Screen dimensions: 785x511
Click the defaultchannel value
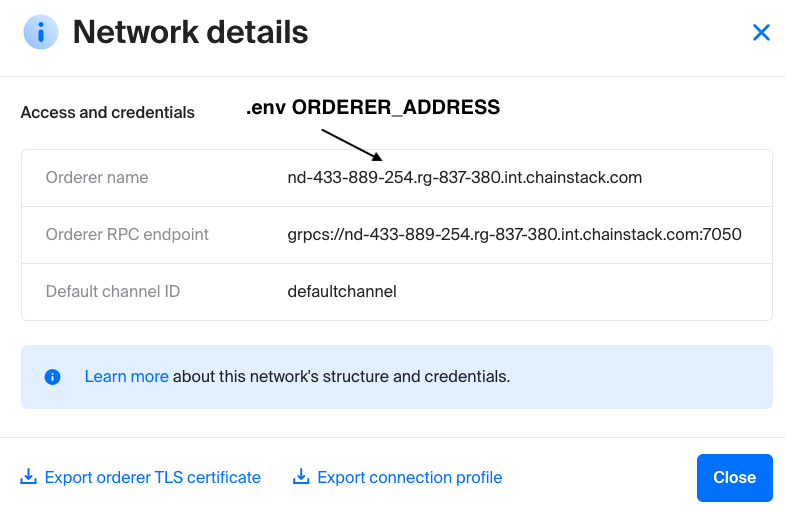pos(342,292)
